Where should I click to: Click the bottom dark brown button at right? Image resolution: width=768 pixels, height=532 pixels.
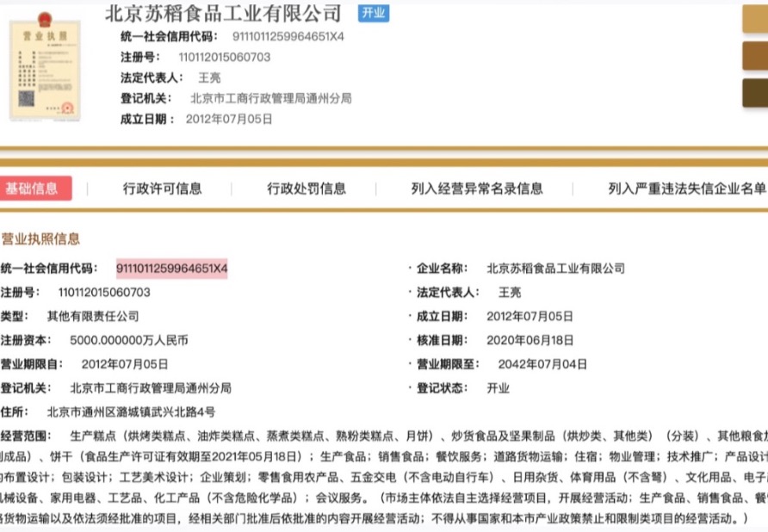click(754, 93)
